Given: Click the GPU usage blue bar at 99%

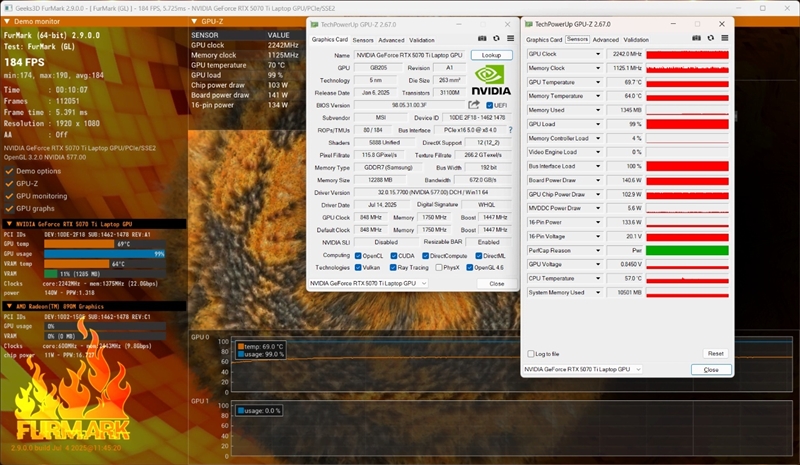Looking at the screenshot, I should 105,254.
